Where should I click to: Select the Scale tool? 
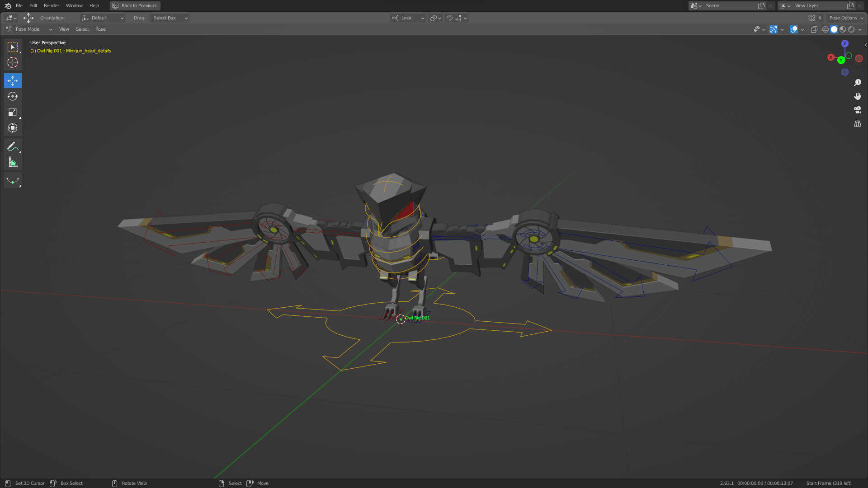13,112
